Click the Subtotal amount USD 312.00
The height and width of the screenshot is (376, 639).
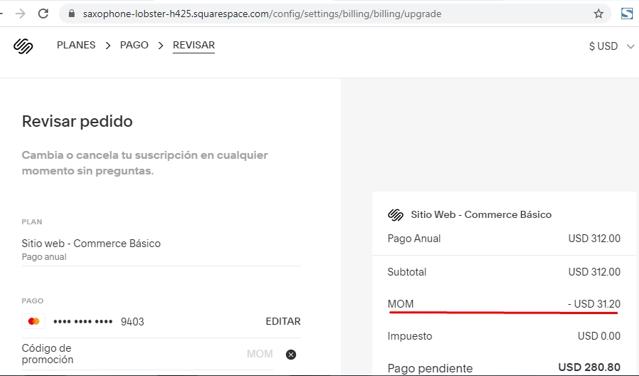click(594, 272)
